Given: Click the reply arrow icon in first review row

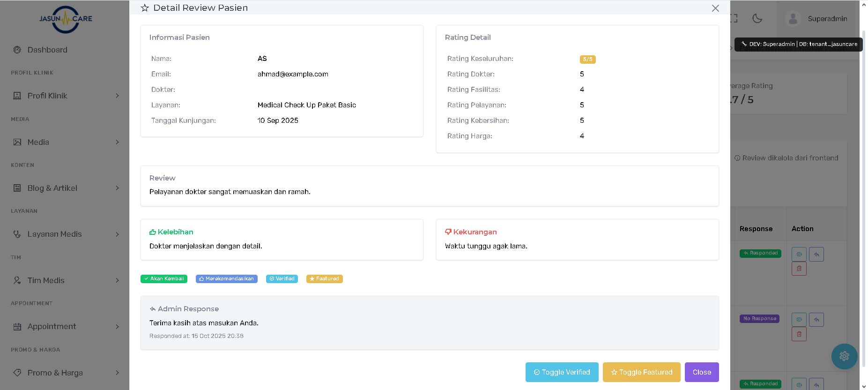Looking at the screenshot, I should pos(816,255).
